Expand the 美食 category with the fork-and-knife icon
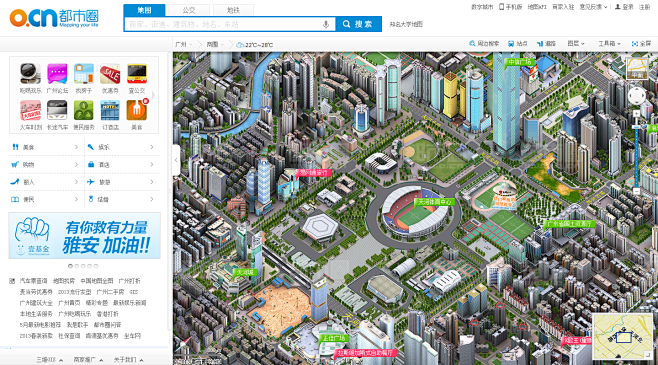The height and width of the screenshot is (365, 658). click(45, 147)
